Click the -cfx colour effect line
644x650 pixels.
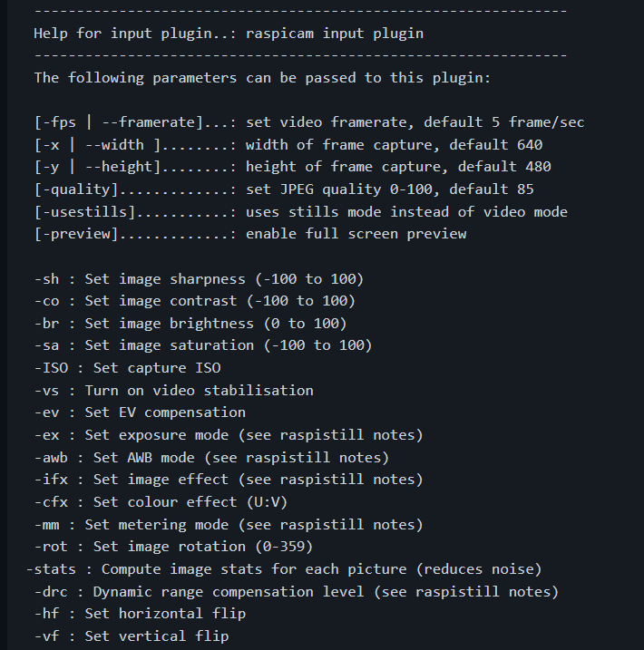[x=161, y=502]
